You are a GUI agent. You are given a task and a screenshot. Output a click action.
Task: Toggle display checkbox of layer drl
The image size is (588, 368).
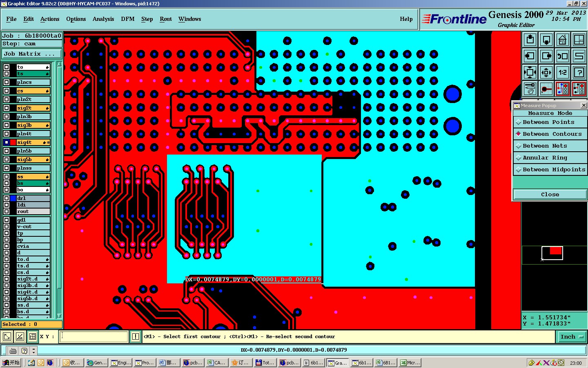pyautogui.click(x=7, y=198)
